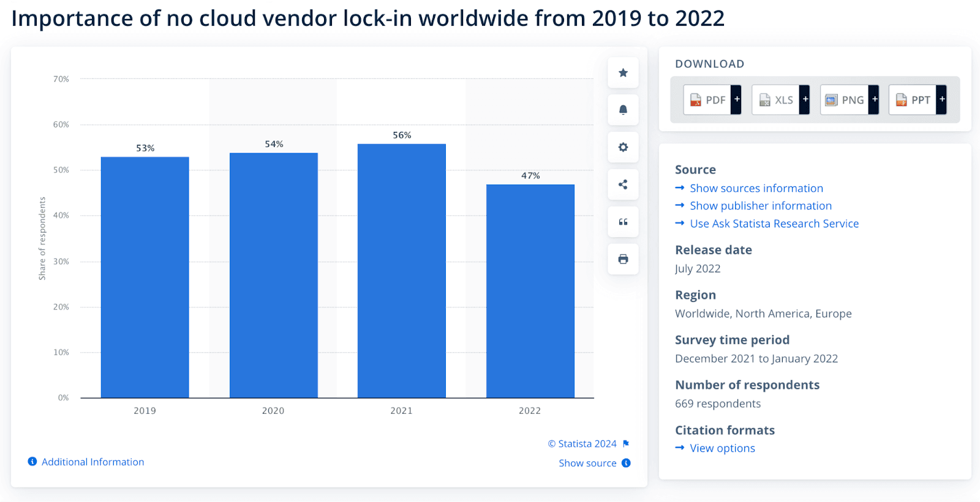Image resolution: width=980 pixels, height=502 pixels.
Task: Select the 2020 bar in the chart
Action: click(x=274, y=275)
